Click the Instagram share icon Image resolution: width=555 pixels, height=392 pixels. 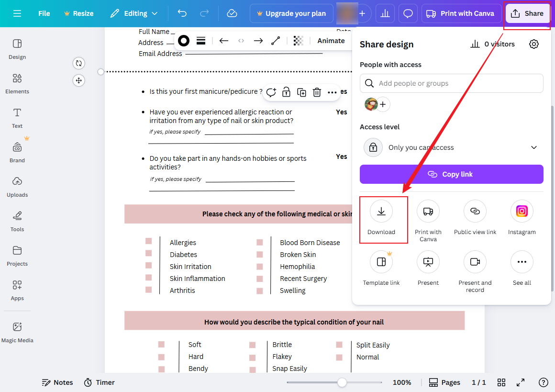pos(522,211)
